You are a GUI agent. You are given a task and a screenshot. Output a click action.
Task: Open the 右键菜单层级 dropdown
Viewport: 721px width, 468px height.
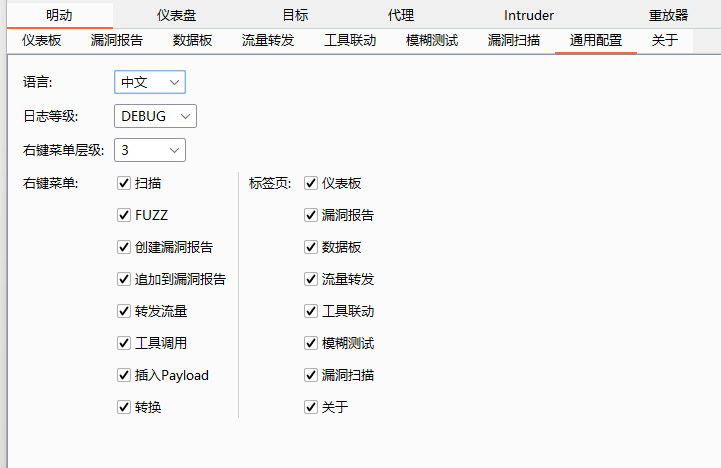coord(150,150)
